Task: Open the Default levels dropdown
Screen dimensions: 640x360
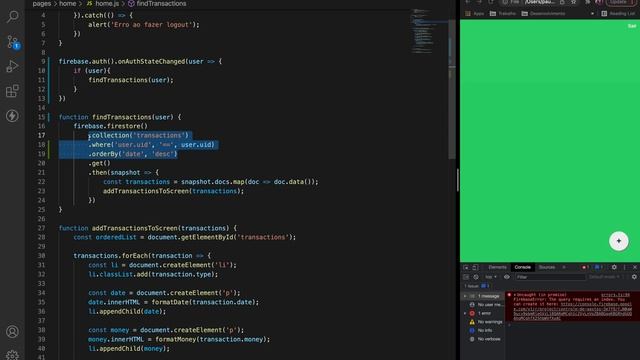Action: 605,277
